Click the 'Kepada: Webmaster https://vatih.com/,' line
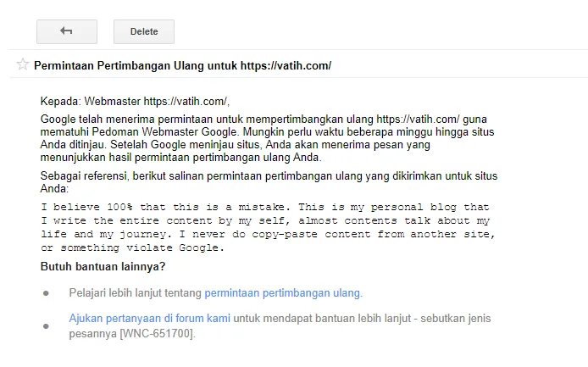 tap(135, 102)
